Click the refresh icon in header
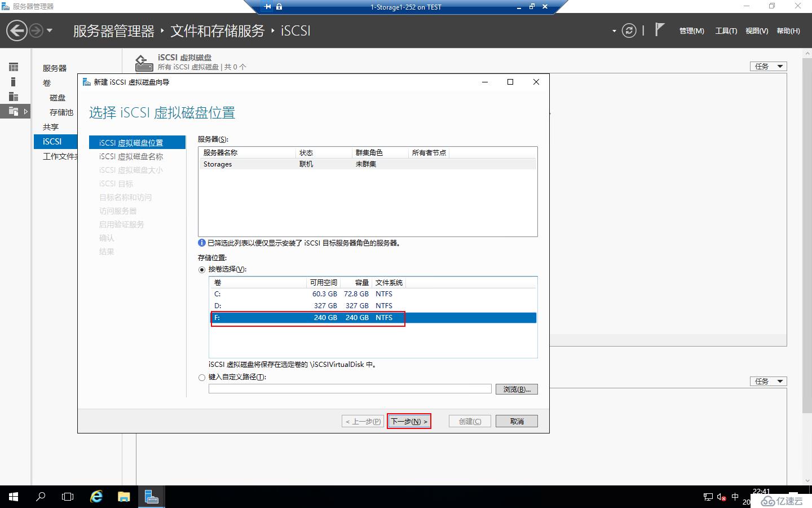812x508 pixels. pyautogui.click(x=629, y=30)
